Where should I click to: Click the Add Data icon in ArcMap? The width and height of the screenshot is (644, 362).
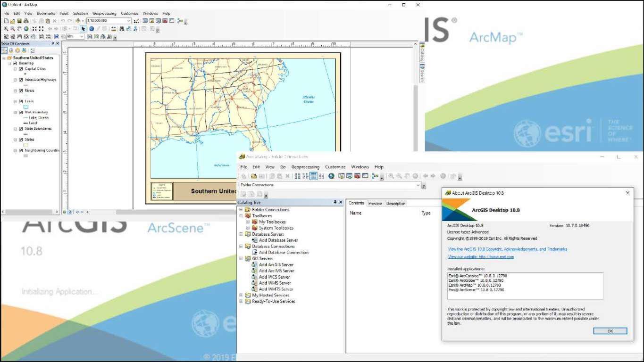(x=78, y=21)
